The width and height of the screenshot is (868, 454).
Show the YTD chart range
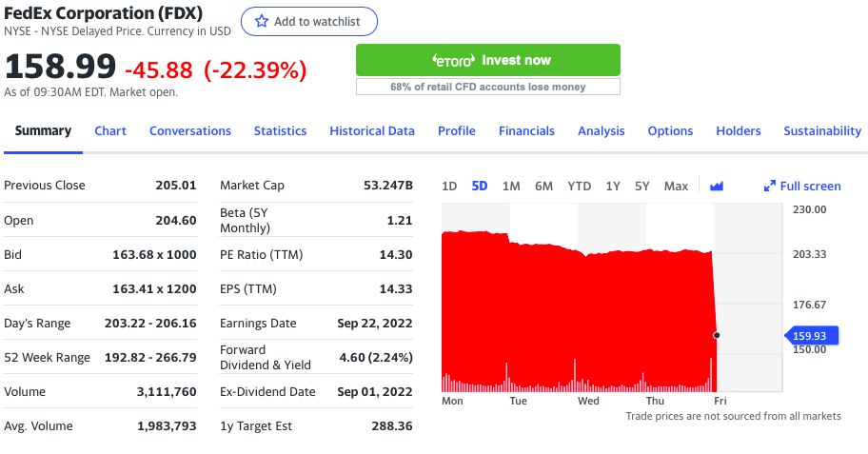(x=579, y=186)
